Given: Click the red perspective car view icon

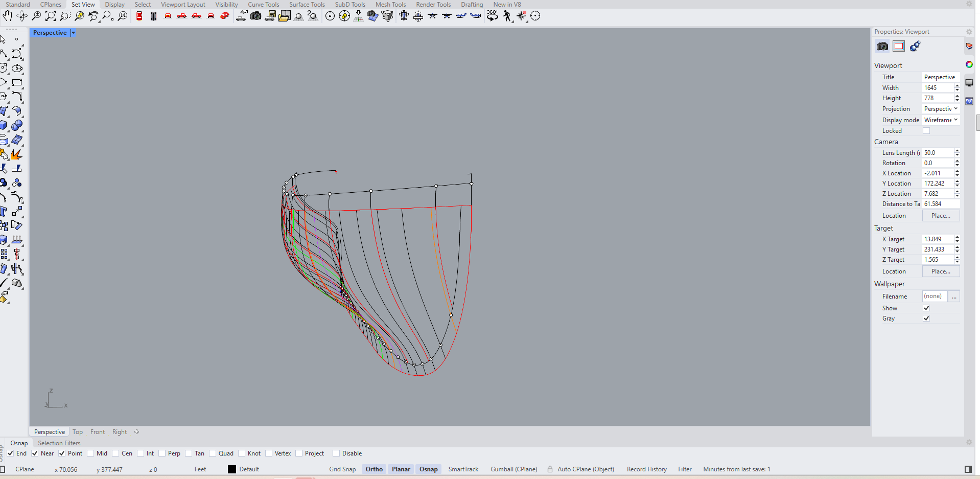Looking at the screenshot, I should pyautogui.click(x=224, y=16).
